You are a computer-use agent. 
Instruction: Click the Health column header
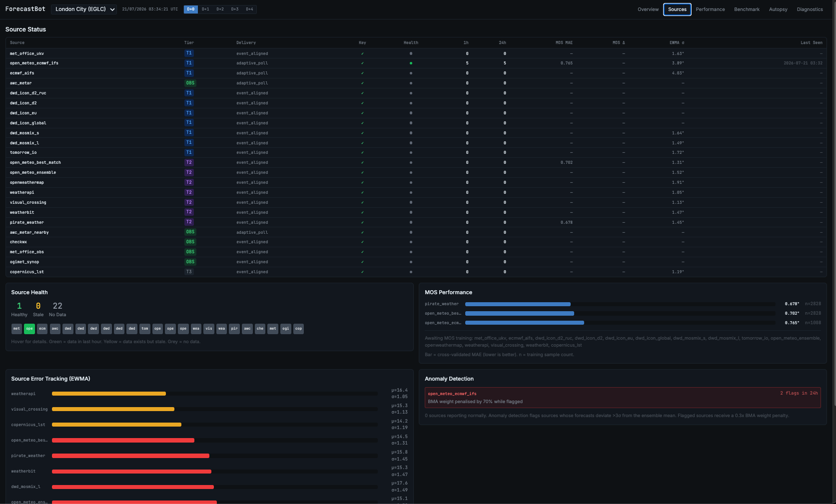pyautogui.click(x=411, y=42)
